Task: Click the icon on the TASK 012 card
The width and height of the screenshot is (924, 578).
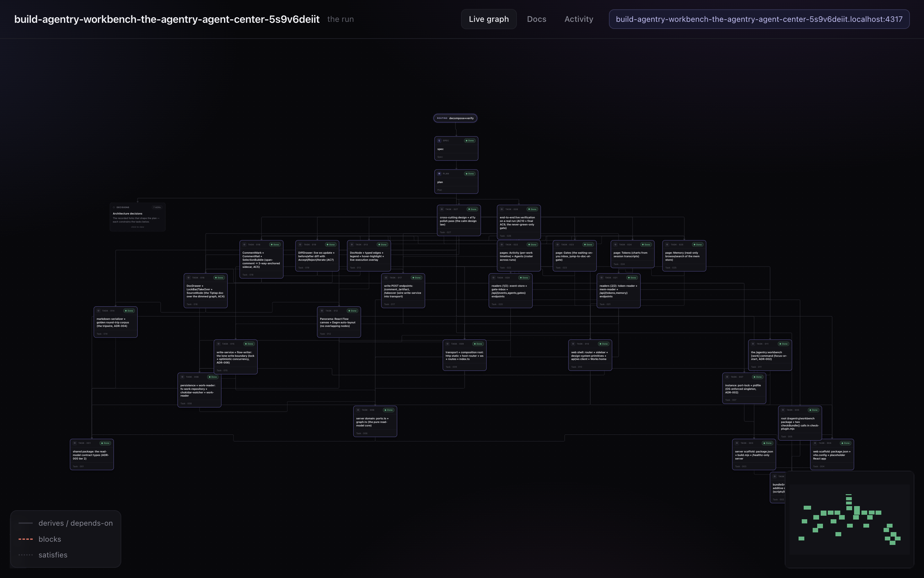Action: click(322, 311)
